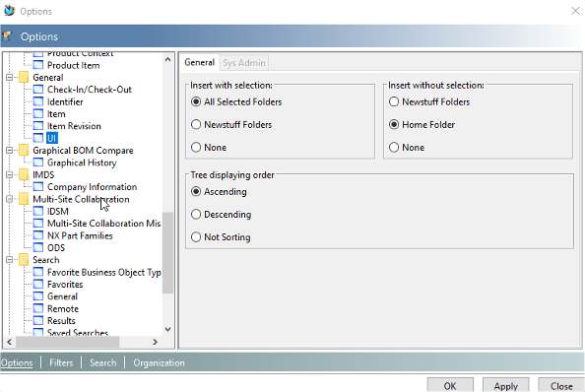Select Newstuff Folders under Insert without selection
585x392 pixels.
point(394,101)
